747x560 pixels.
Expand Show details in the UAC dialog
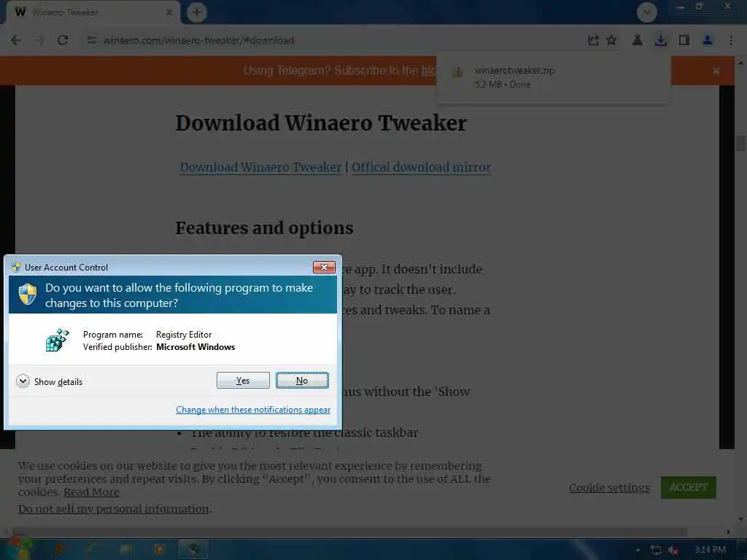tap(50, 381)
